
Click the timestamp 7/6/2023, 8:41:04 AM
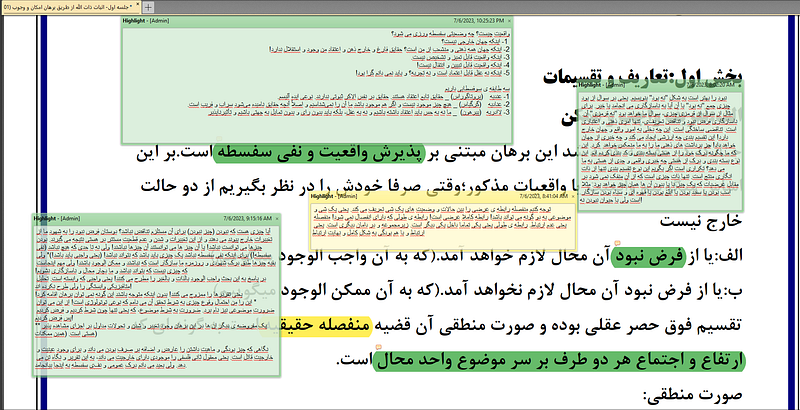click(x=543, y=196)
